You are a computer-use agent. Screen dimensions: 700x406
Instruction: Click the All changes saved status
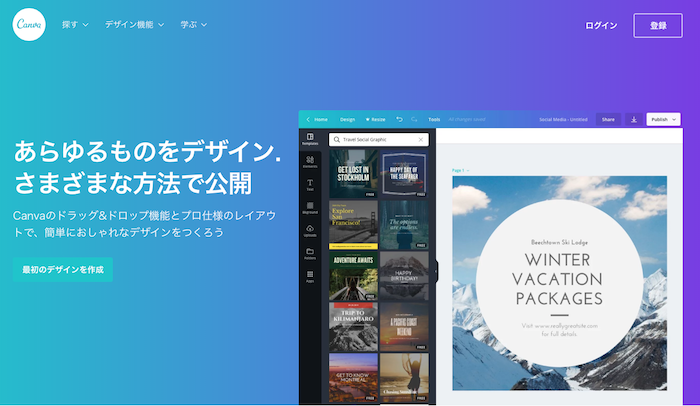(467, 120)
